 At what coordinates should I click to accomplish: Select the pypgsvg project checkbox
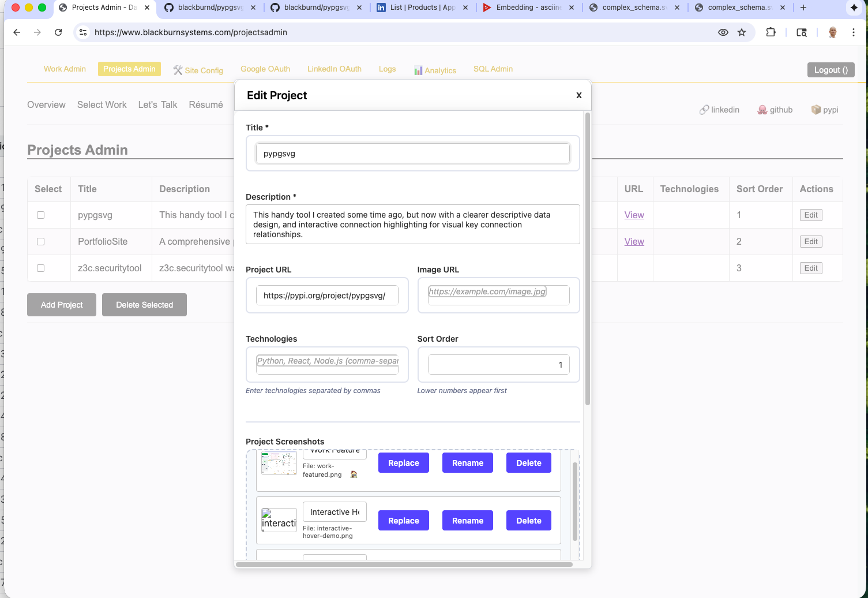click(41, 215)
